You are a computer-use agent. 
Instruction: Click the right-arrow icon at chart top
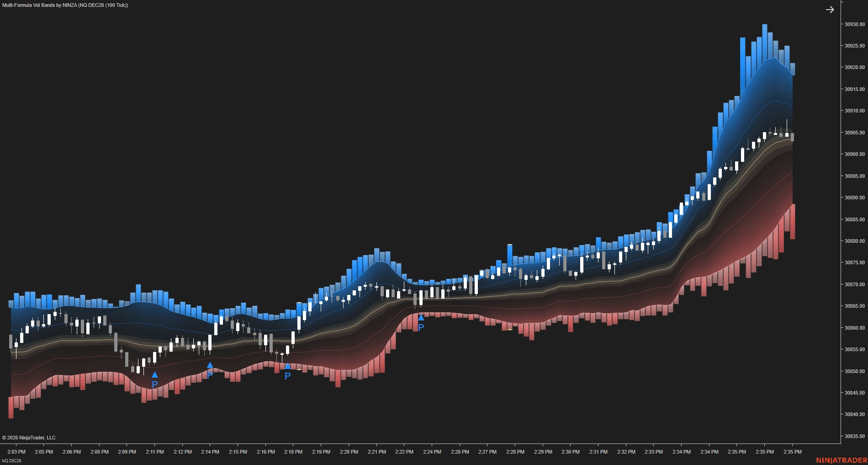tap(830, 10)
